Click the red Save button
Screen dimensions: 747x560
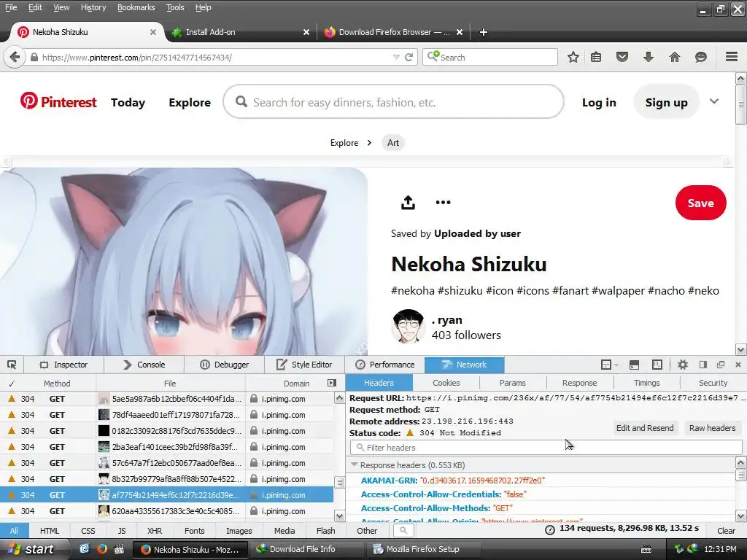[x=700, y=203]
